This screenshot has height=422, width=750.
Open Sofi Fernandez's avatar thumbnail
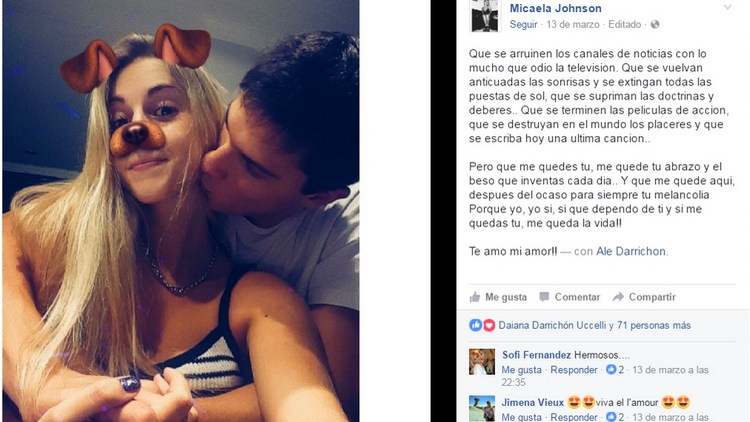pos(482,362)
